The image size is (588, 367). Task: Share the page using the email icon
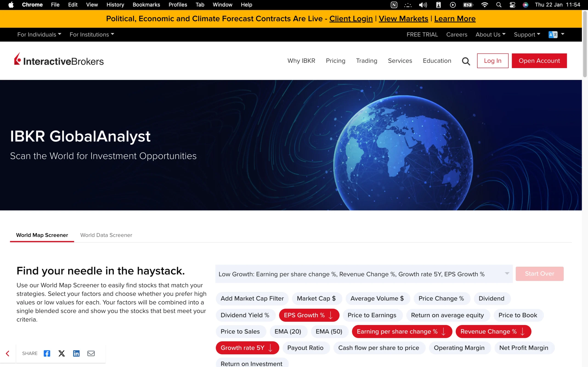(91, 353)
